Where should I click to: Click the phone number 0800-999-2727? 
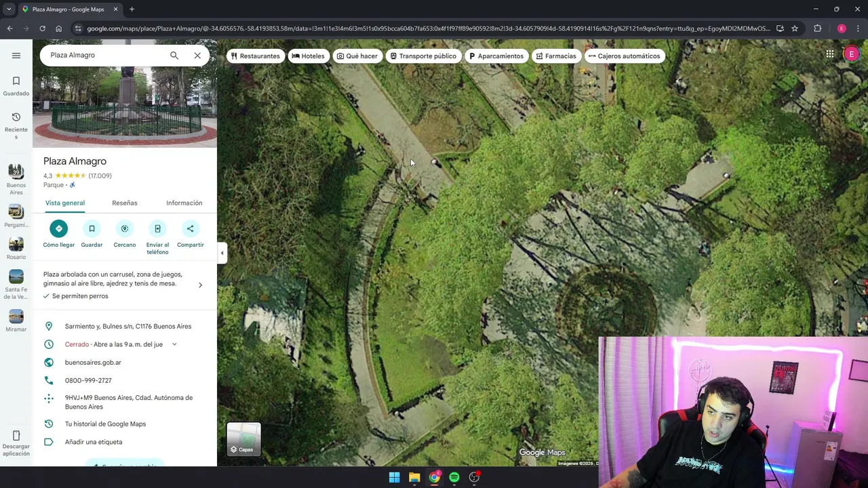pyautogui.click(x=88, y=380)
